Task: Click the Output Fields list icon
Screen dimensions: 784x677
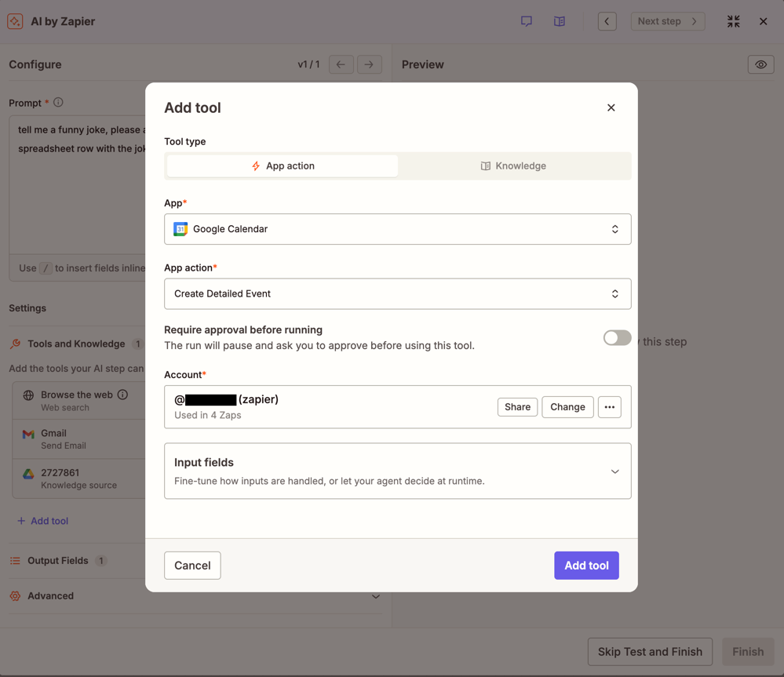Action: 16,561
